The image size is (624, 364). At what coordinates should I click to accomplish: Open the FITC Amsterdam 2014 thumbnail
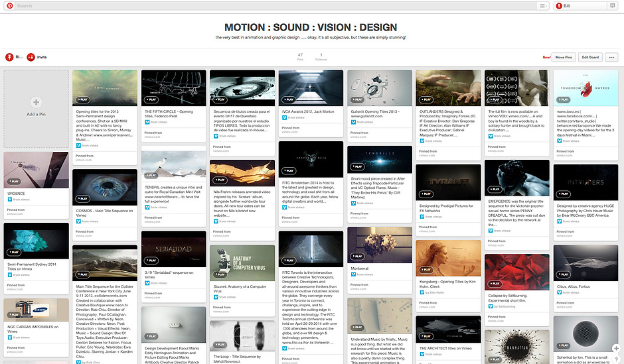[x=311, y=159]
